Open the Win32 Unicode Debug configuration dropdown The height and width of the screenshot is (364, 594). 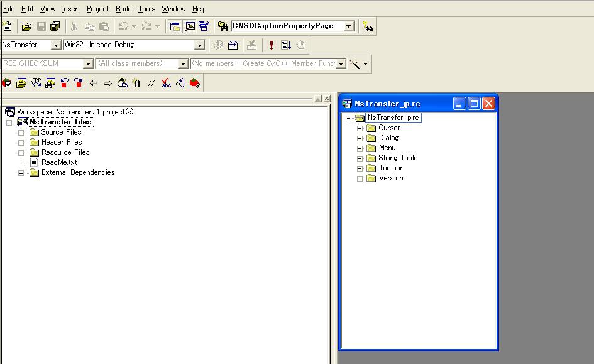(199, 45)
